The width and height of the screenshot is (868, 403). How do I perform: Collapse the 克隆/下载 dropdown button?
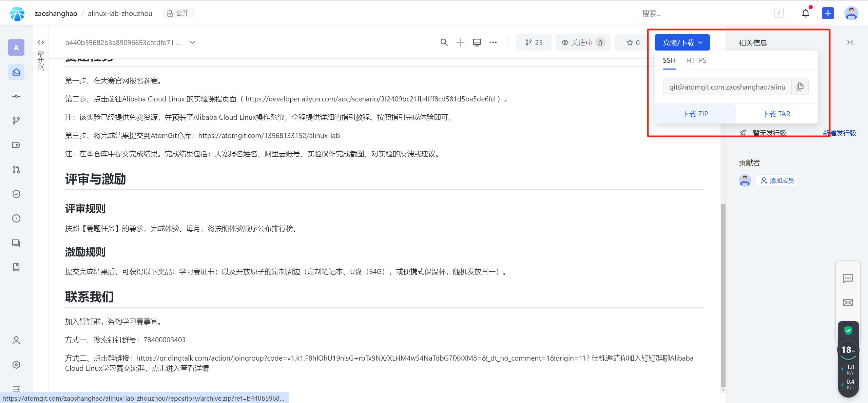[682, 42]
